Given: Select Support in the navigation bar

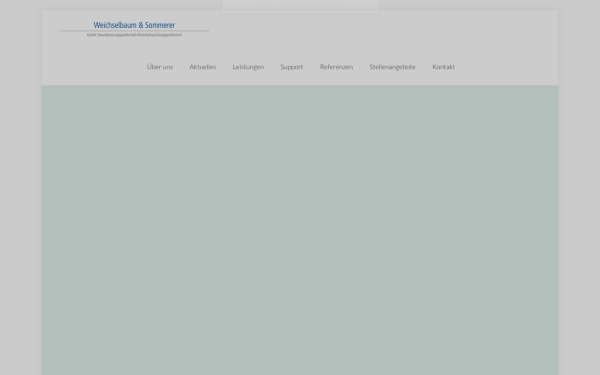Looking at the screenshot, I should tap(292, 67).
